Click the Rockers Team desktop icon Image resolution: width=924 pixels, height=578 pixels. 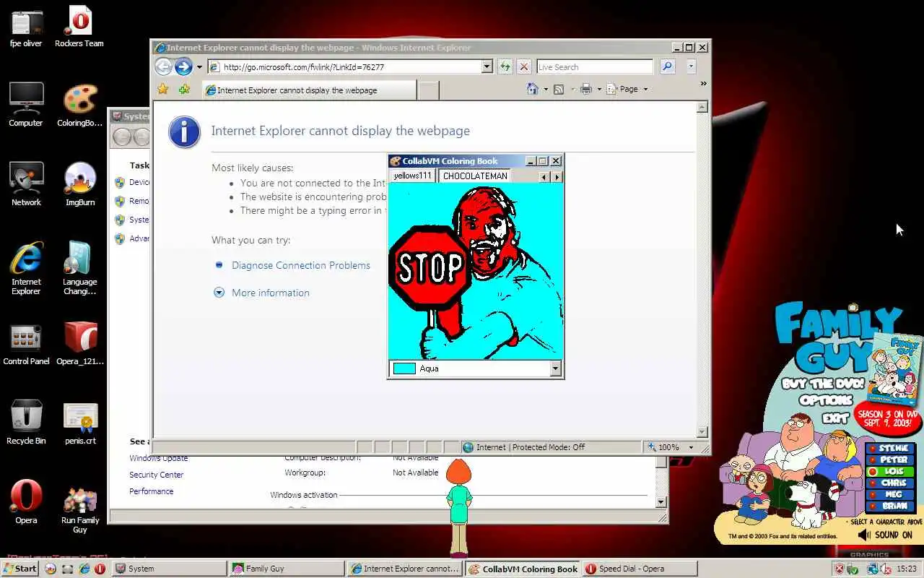pos(79,27)
